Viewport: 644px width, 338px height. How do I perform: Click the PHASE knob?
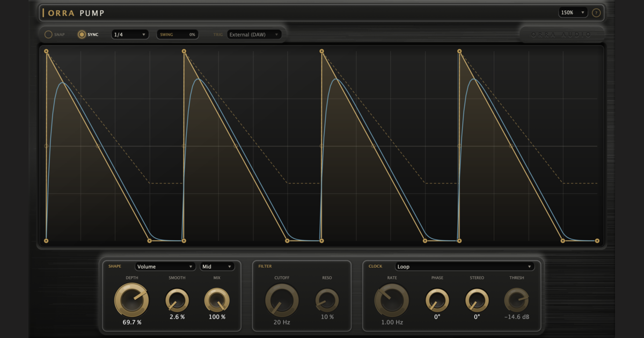437,300
